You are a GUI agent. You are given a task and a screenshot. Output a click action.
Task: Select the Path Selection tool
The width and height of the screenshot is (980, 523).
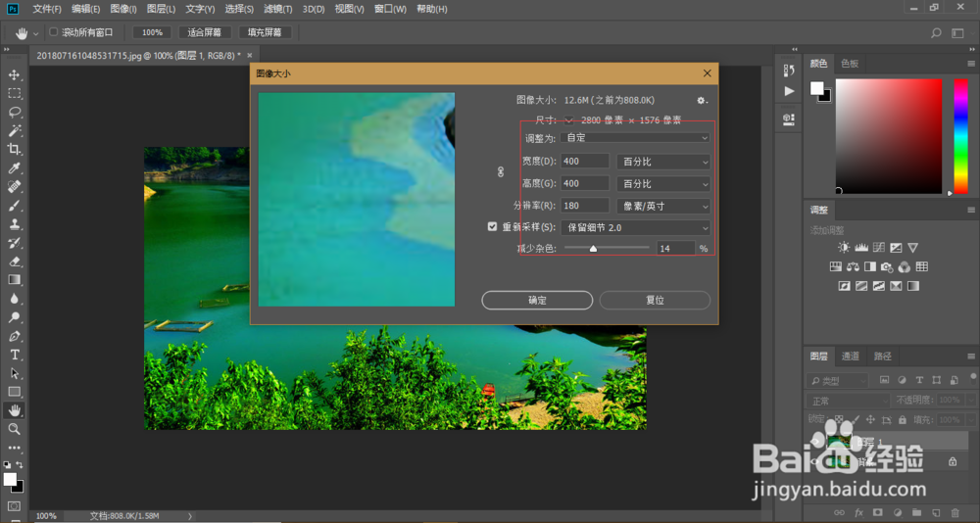[14, 374]
